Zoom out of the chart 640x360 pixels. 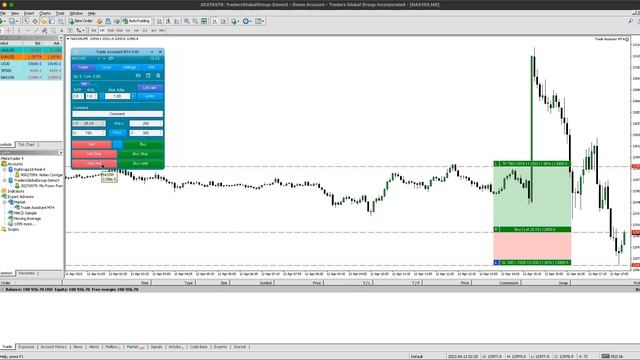[x=195, y=21]
